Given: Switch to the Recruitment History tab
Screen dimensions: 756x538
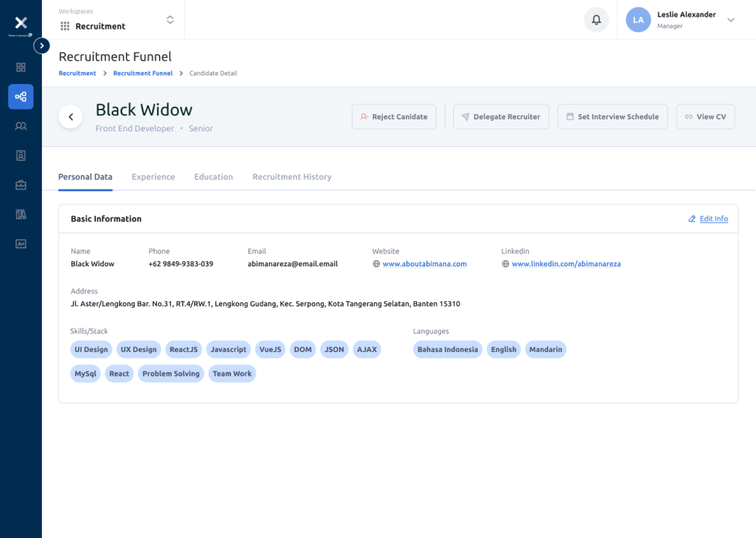Looking at the screenshot, I should [x=292, y=177].
